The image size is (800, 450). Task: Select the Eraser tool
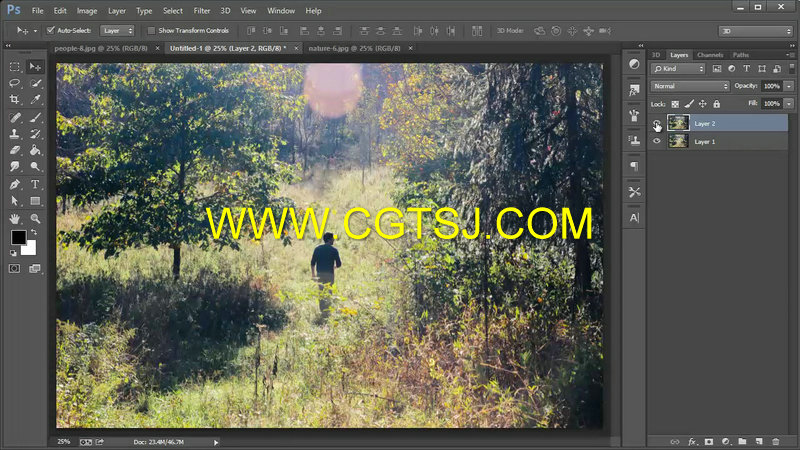[x=14, y=151]
